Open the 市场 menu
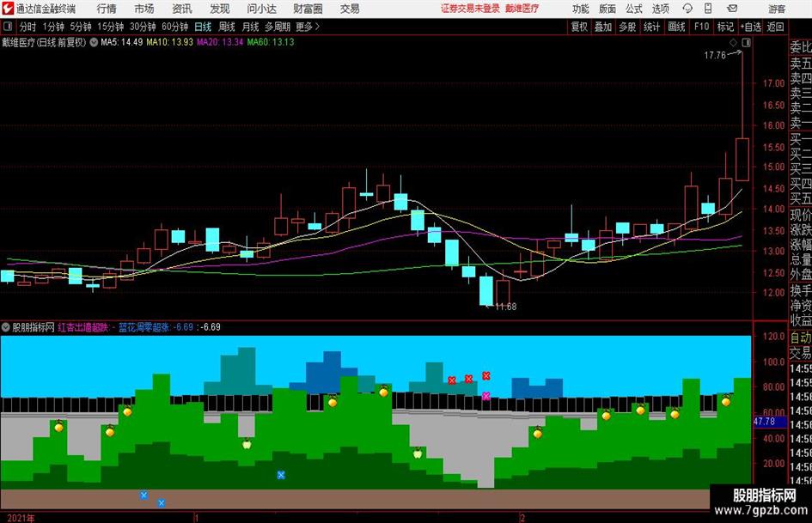 click(144, 9)
